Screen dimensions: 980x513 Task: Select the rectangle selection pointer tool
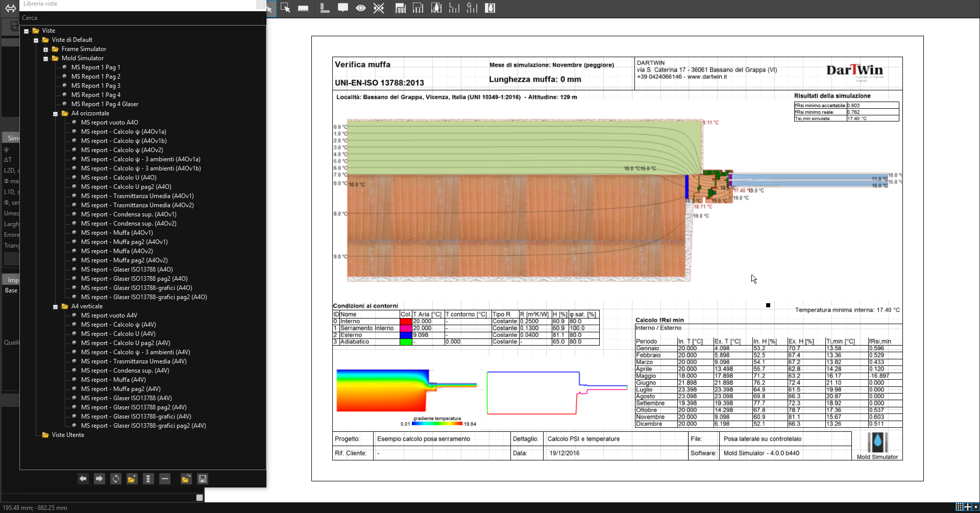[x=285, y=8]
